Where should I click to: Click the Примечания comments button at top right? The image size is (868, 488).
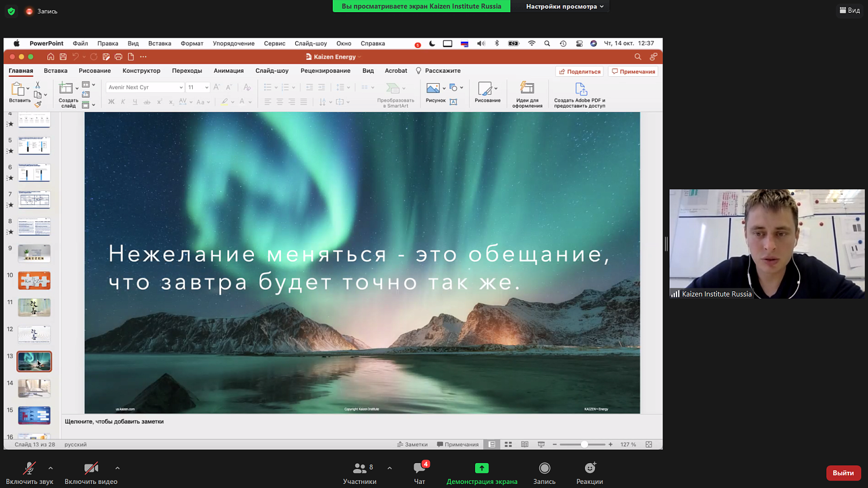pos(633,72)
